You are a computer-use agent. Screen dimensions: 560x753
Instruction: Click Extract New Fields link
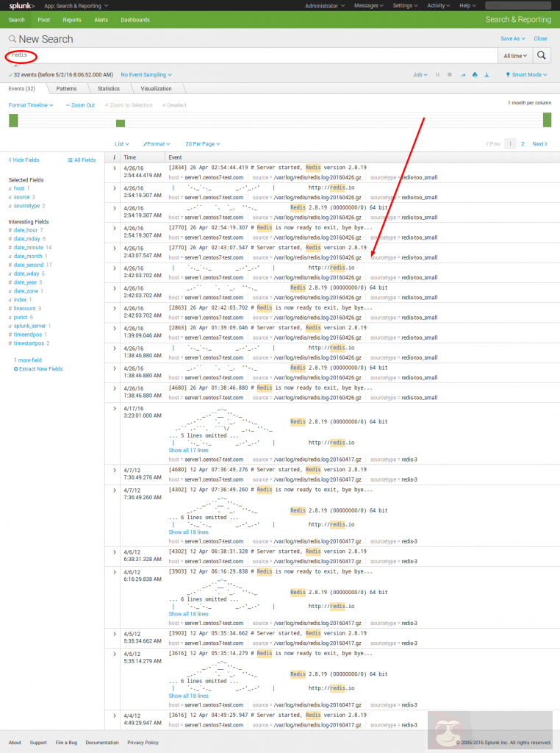pyautogui.click(x=38, y=369)
